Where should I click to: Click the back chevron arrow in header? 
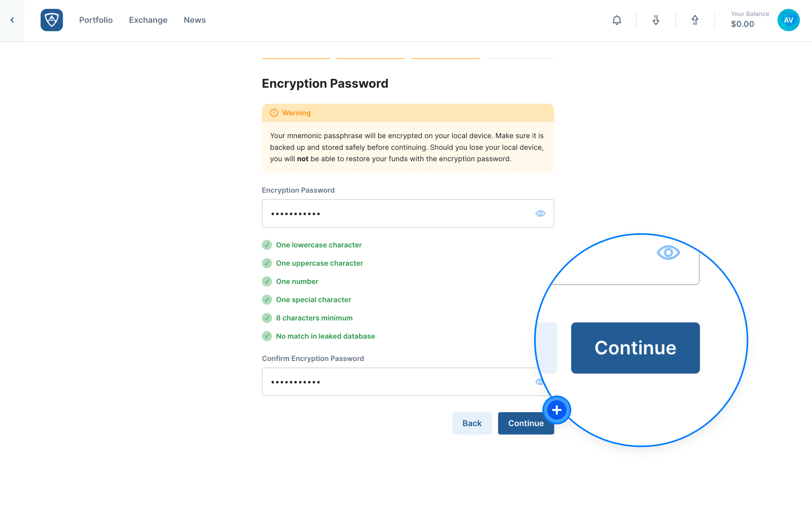point(12,20)
